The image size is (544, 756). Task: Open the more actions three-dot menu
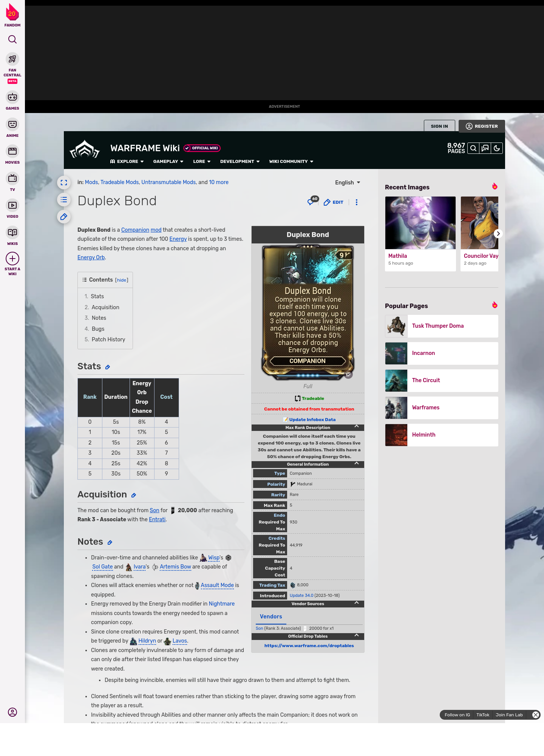click(x=356, y=202)
